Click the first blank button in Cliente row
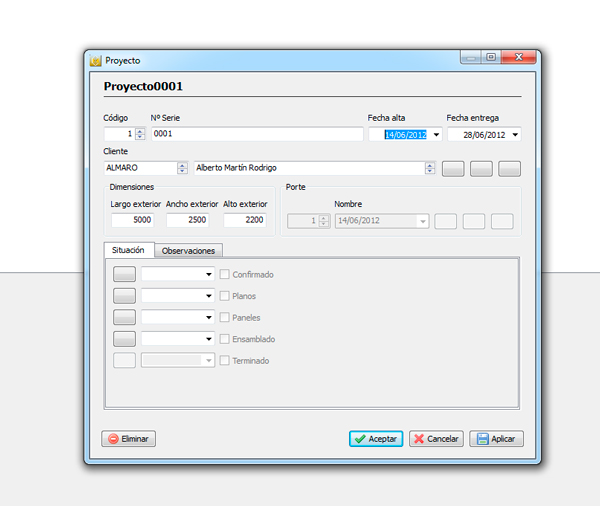Viewport: 600px width, 506px height. click(x=453, y=168)
